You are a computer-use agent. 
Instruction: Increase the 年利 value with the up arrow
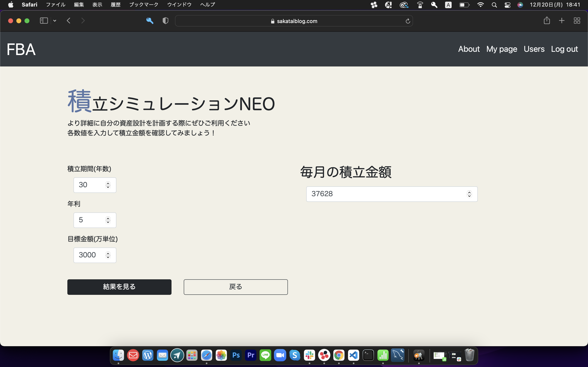pos(108,218)
